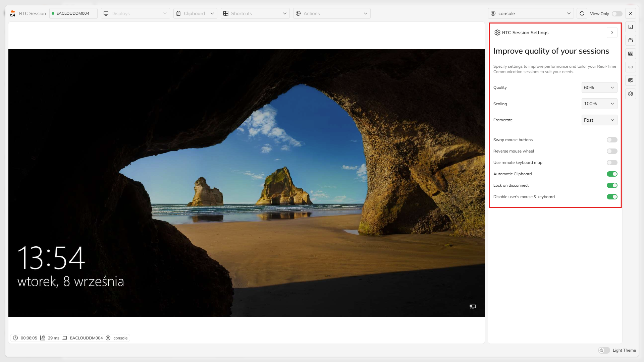Open the Displays menu

136,13
